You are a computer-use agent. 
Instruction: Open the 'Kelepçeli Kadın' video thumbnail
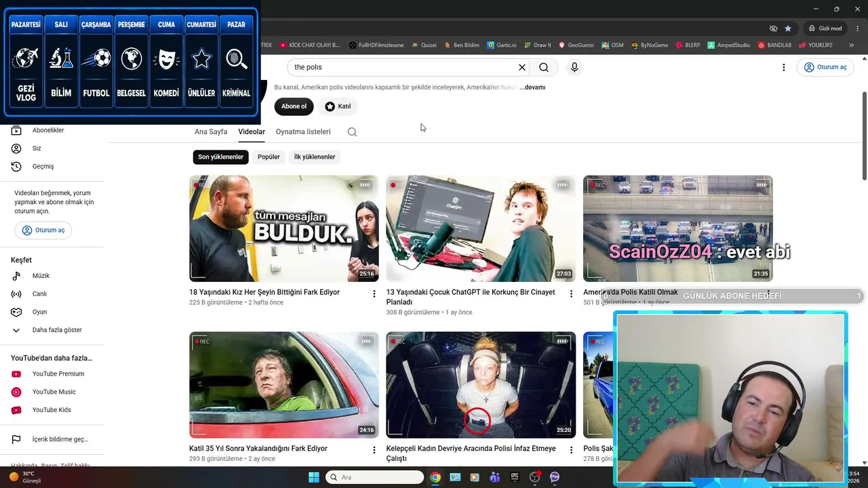pyautogui.click(x=481, y=384)
